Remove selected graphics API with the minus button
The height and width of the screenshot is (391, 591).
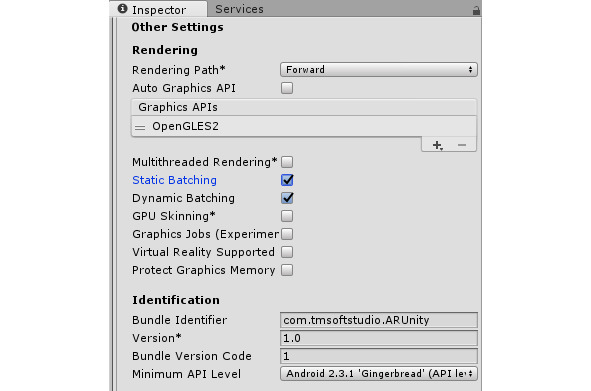pos(462,145)
